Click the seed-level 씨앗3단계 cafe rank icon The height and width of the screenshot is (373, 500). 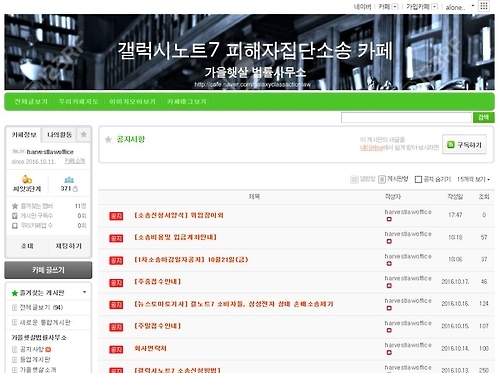(x=27, y=179)
